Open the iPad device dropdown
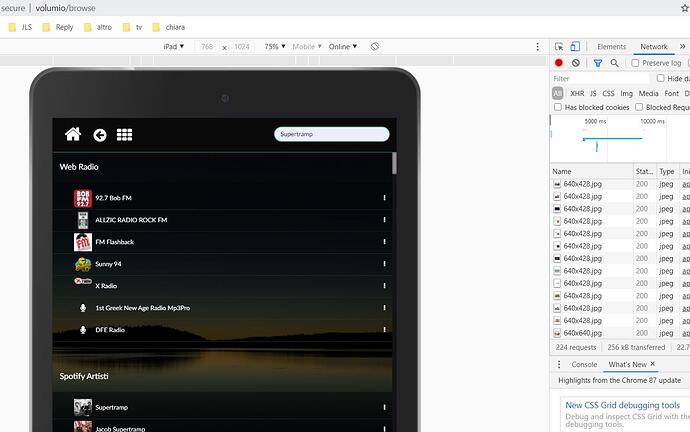Viewport: 690px width, 432px height. [173, 46]
